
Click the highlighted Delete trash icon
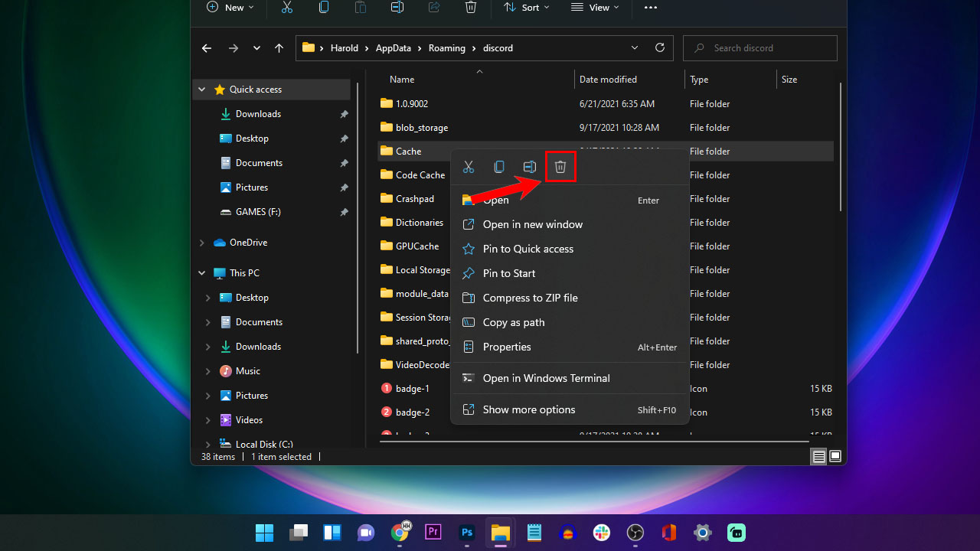560,166
